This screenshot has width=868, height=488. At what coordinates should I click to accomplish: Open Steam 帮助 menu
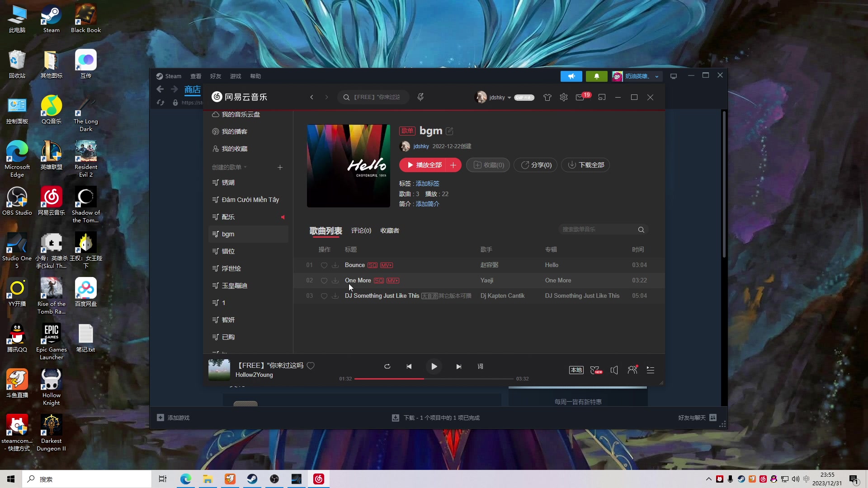coord(255,76)
